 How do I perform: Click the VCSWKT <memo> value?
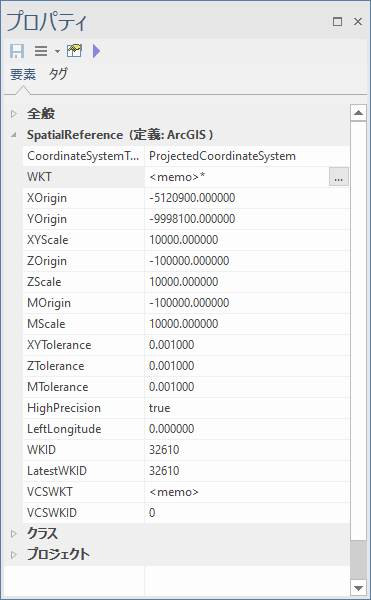(x=174, y=492)
